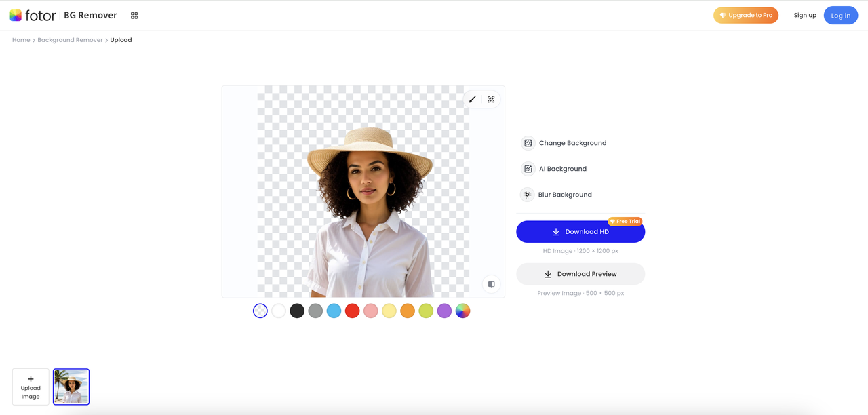This screenshot has height=415, width=868.
Task: Select the blue background swatch
Action: pyautogui.click(x=334, y=311)
